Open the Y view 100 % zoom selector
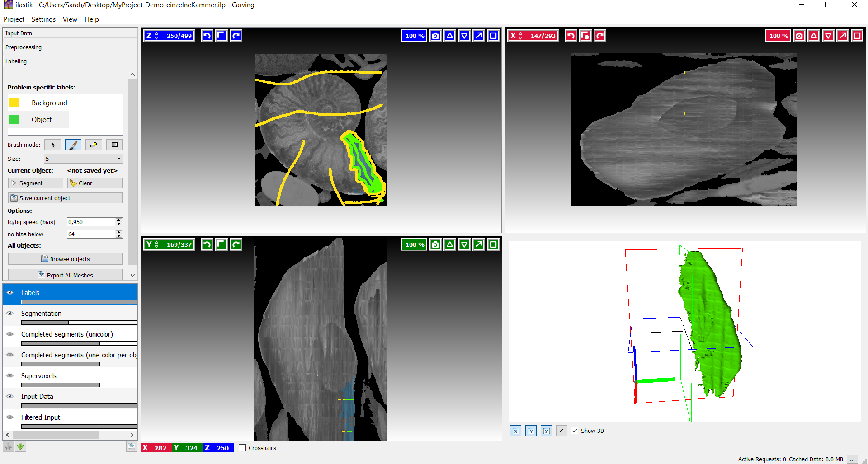The height and width of the screenshot is (464, 868). pyautogui.click(x=414, y=244)
